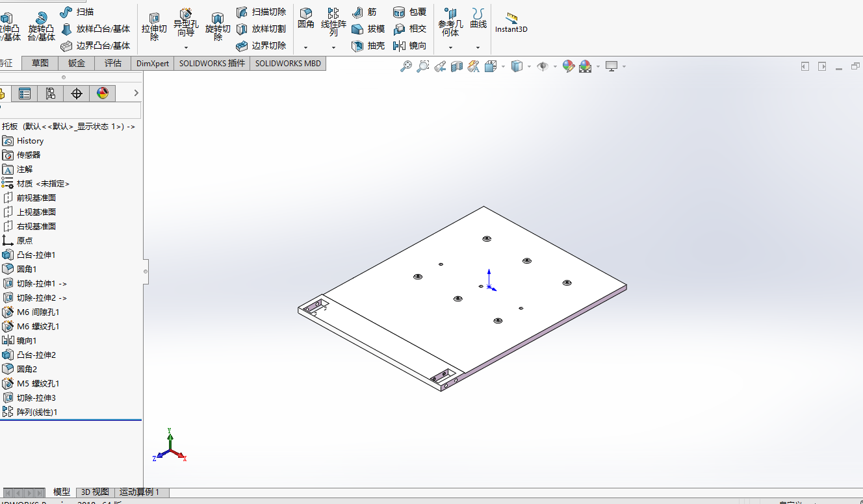863x504 pixels.
Task: Select the 包覆 wrap tool
Action: point(409,12)
